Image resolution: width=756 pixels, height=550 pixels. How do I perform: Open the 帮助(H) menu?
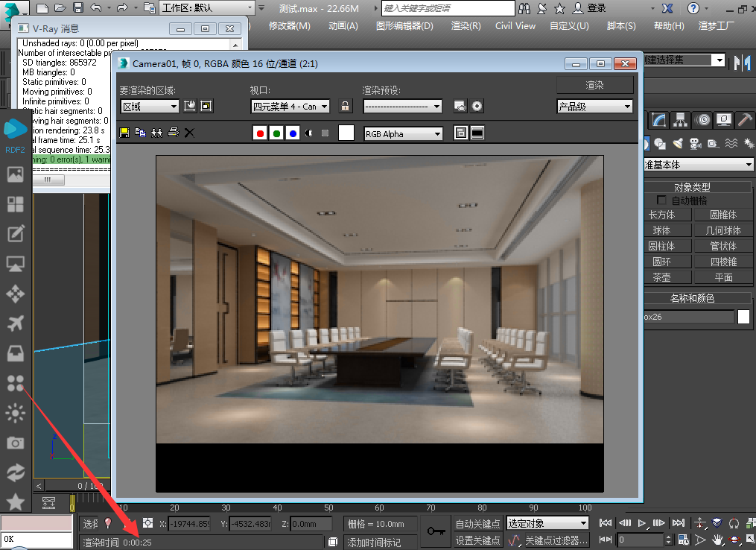click(669, 26)
